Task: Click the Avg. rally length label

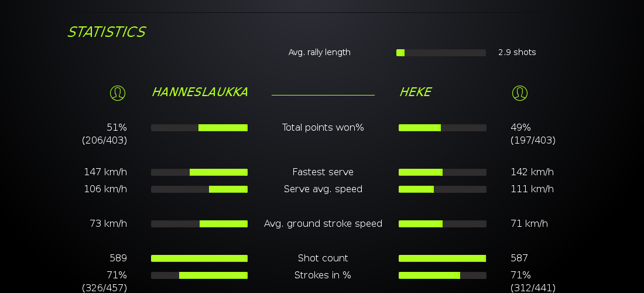Action: [319, 52]
